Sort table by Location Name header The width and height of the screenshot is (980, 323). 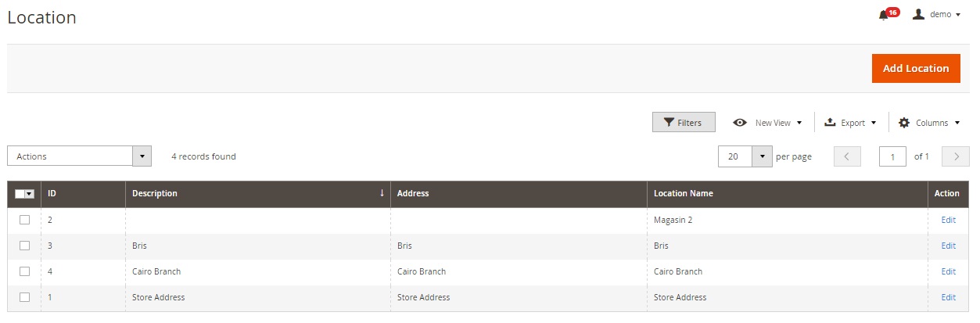(683, 193)
